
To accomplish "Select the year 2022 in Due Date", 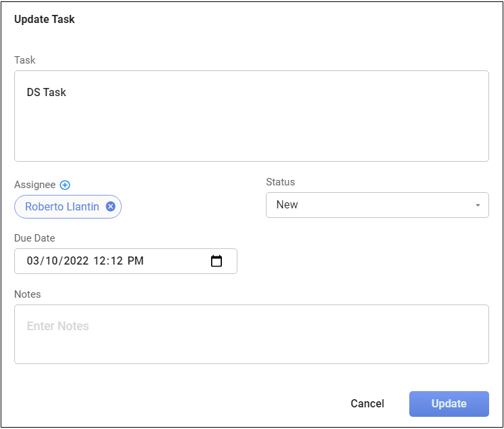I will click(76, 261).
